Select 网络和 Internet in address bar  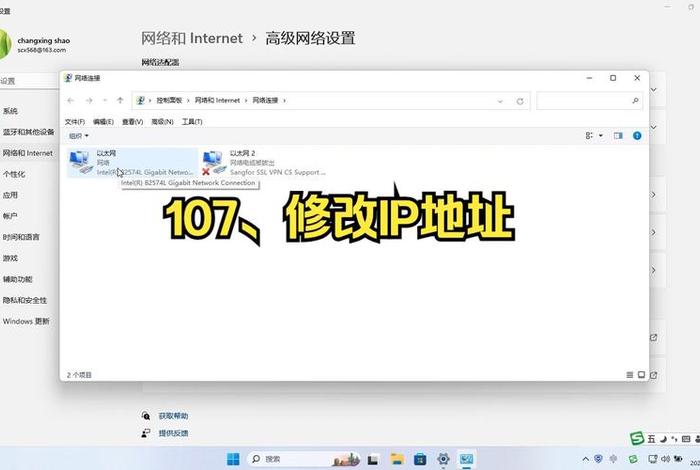coord(217,100)
